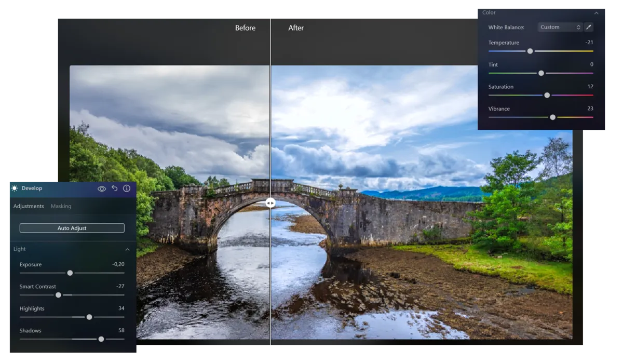Select the Adjustments tab

coord(28,206)
